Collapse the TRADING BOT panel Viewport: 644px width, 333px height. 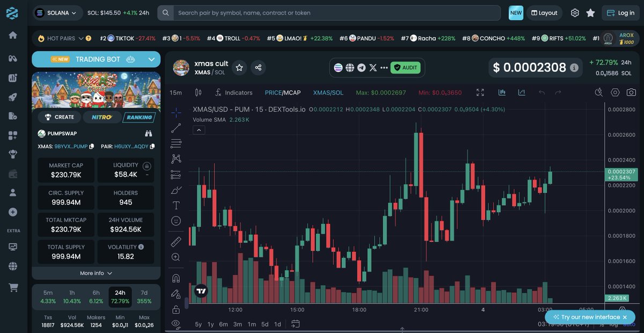tap(151, 59)
